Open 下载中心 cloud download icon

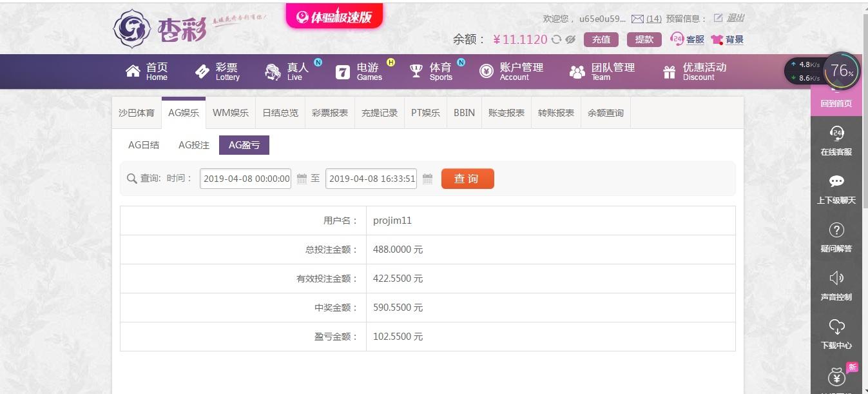836,326
